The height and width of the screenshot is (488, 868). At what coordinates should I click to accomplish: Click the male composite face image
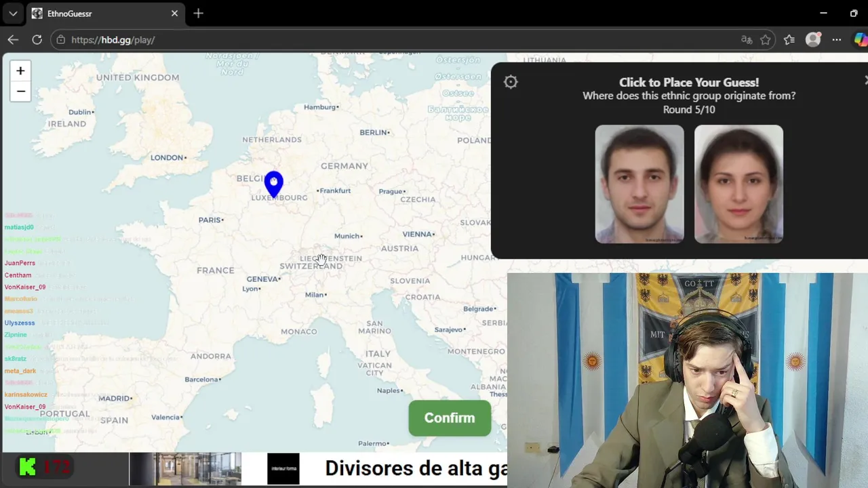tap(639, 184)
